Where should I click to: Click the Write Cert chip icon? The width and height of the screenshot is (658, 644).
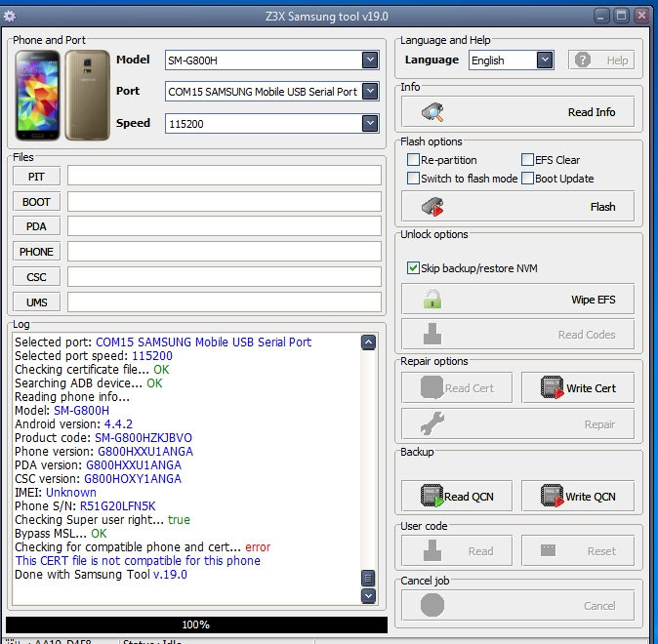click(x=552, y=387)
